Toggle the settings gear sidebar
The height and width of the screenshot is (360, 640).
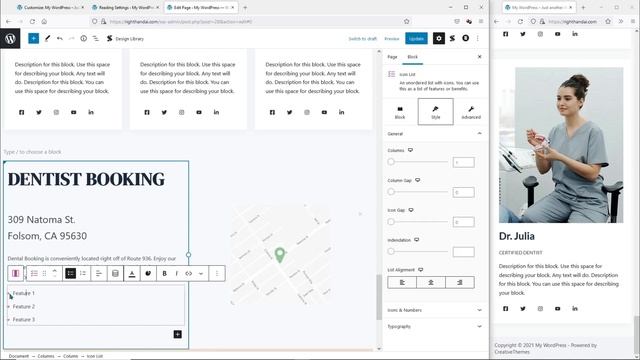point(439,38)
